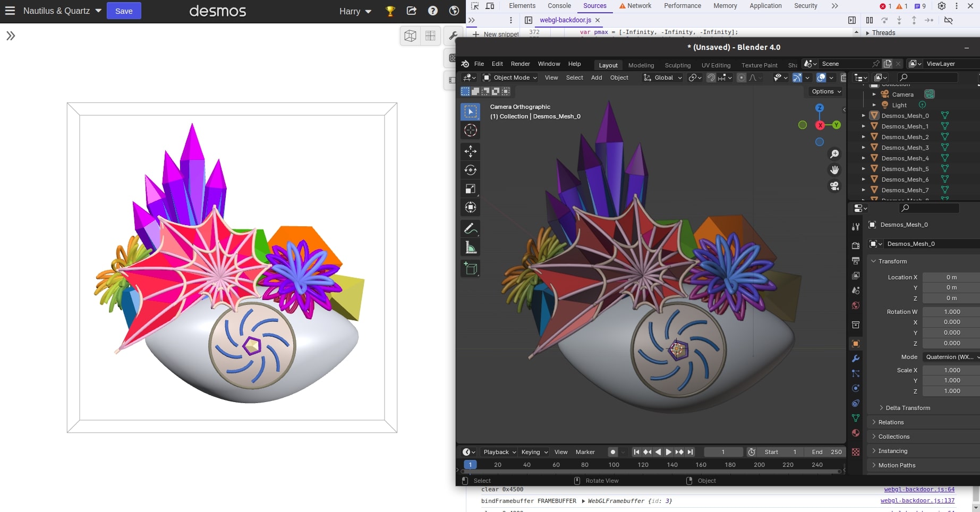The height and width of the screenshot is (512, 980).
Task: Click the viewport zoom magnifier icon
Action: pyautogui.click(x=834, y=154)
